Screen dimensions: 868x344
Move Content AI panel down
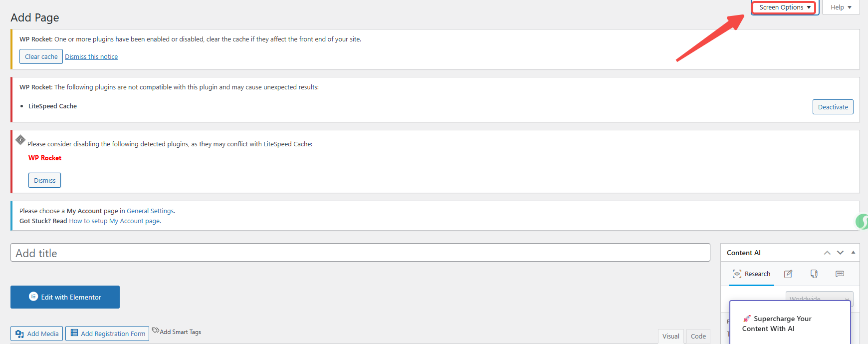[841, 253]
